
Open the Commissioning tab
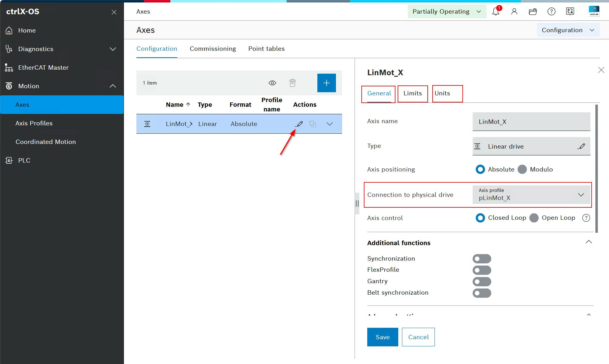pyautogui.click(x=213, y=49)
